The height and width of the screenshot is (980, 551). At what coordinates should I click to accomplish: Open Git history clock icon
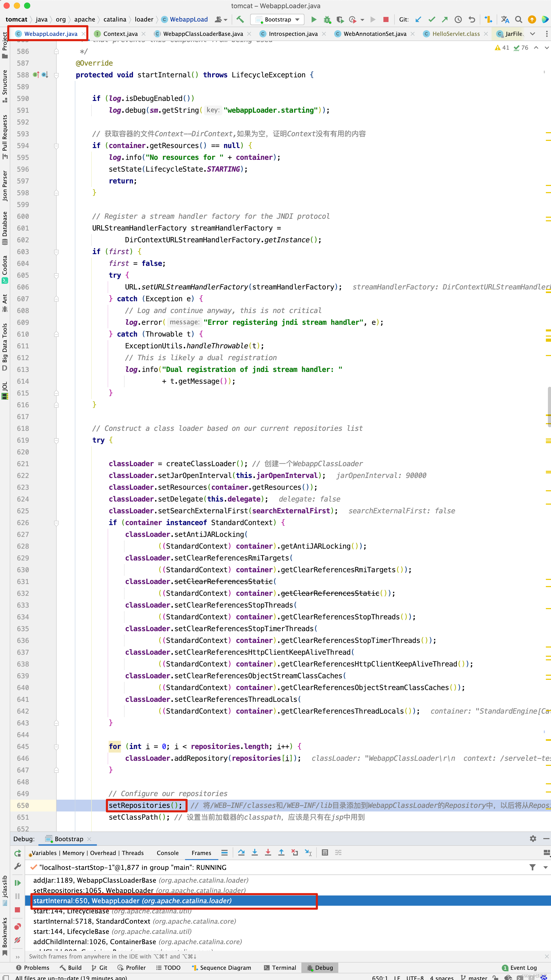458,19
